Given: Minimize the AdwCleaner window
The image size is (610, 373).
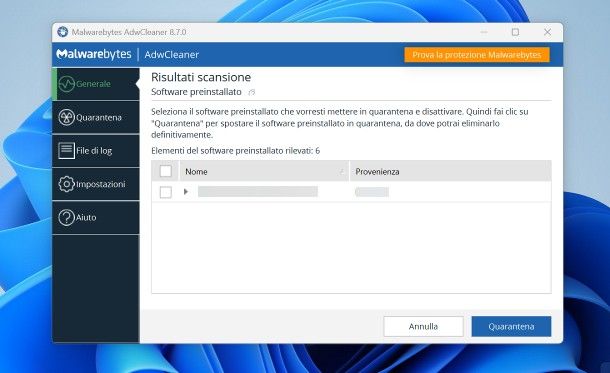Looking at the screenshot, I should coord(484,32).
